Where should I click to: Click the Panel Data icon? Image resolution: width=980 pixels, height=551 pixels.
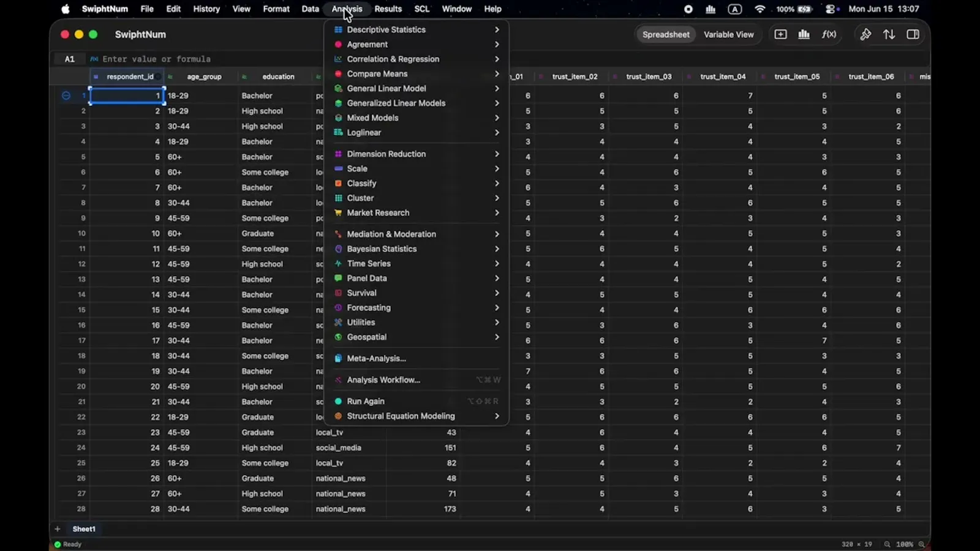pyautogui.click(x=338, y=278)
